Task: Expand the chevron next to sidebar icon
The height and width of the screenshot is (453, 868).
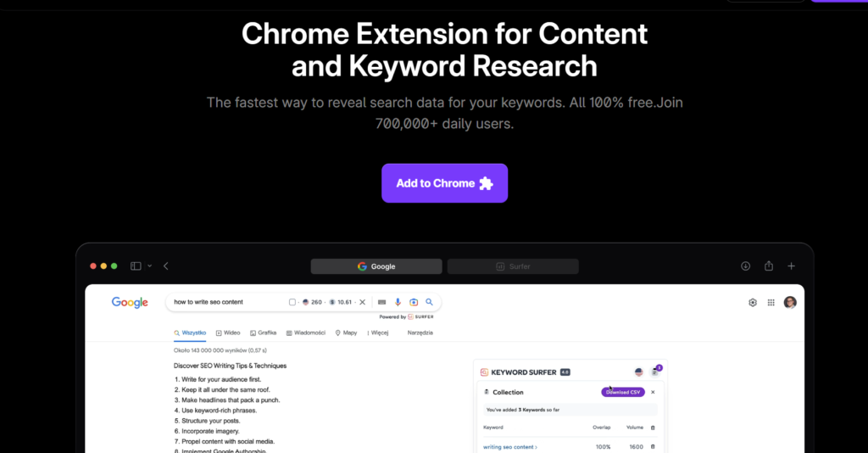Action: point(149,266)
